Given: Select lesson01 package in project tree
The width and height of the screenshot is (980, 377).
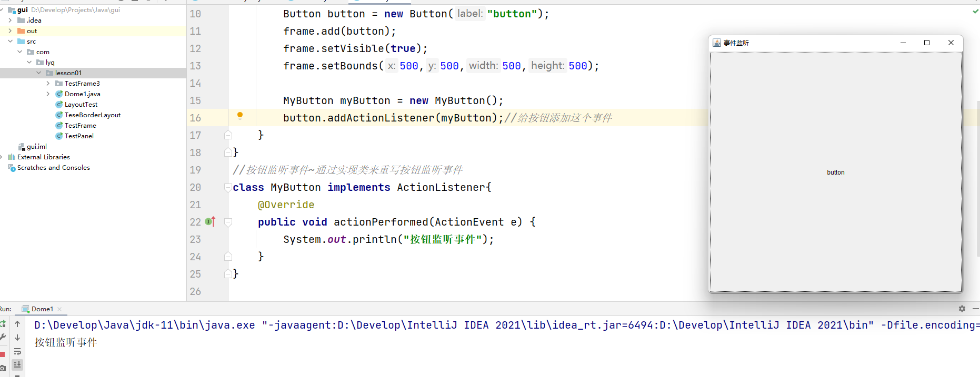Looking at the screenshot, I should [93, 73].
